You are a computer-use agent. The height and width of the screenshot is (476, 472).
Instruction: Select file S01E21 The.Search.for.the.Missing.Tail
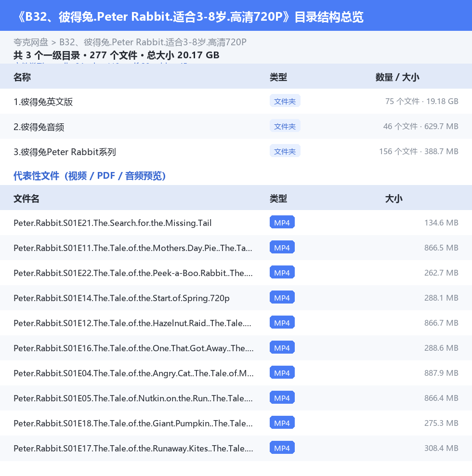point(113,223)
